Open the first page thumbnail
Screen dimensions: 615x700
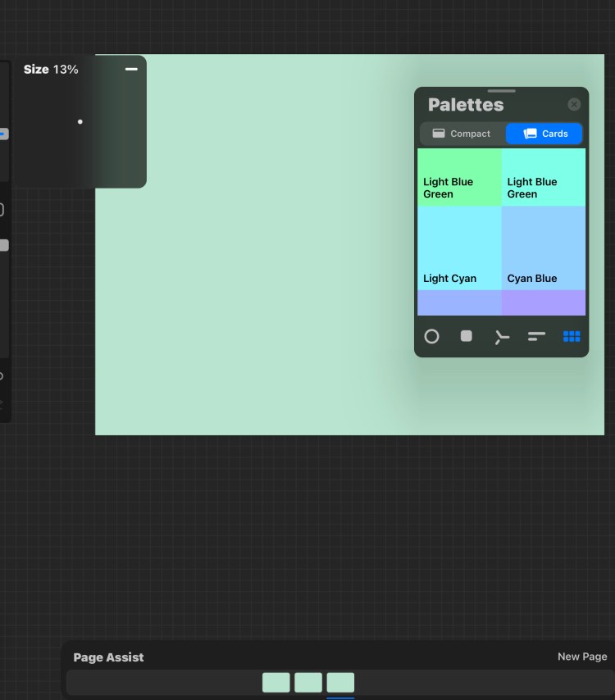(276, 682)
